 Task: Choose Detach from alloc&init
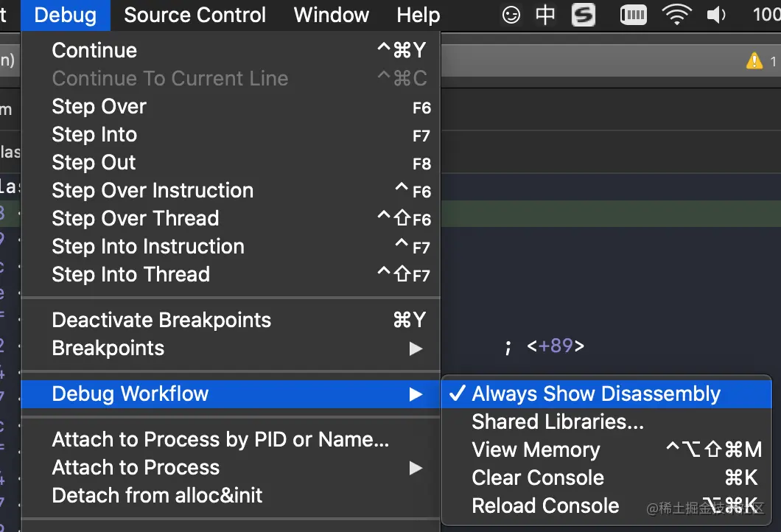tap(157, 495)
